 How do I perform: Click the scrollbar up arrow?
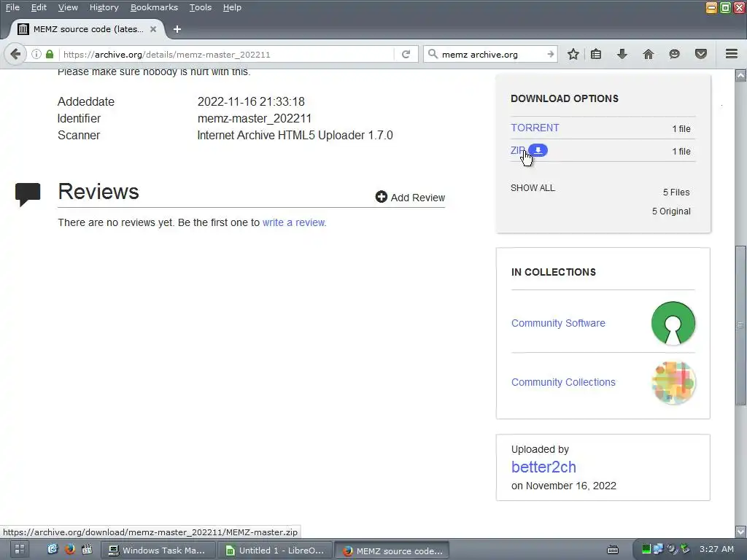click(740, 75)
